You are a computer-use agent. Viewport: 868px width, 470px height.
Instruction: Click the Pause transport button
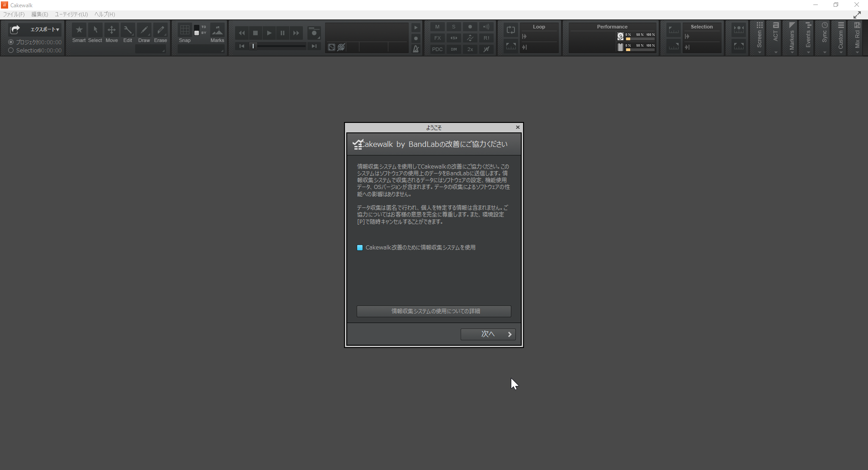283,33
